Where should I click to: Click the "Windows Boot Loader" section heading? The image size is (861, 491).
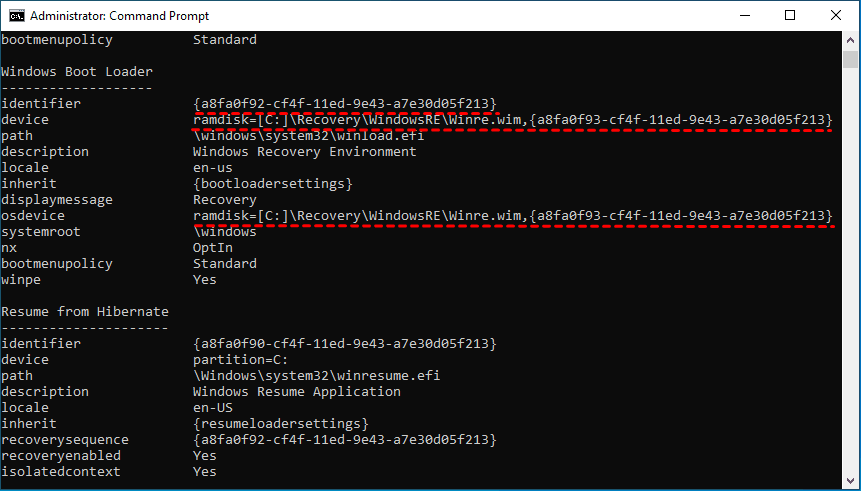coord(77,72)
